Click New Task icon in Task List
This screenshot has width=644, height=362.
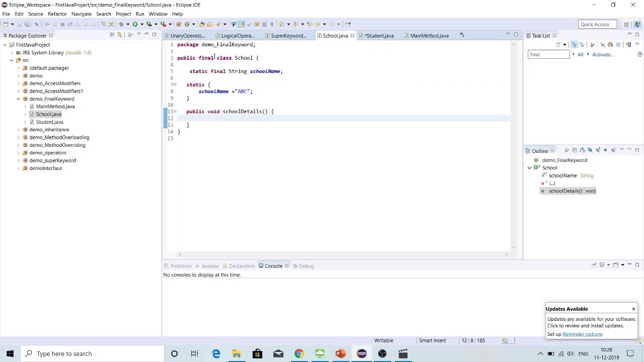click(x=557, y=45)
